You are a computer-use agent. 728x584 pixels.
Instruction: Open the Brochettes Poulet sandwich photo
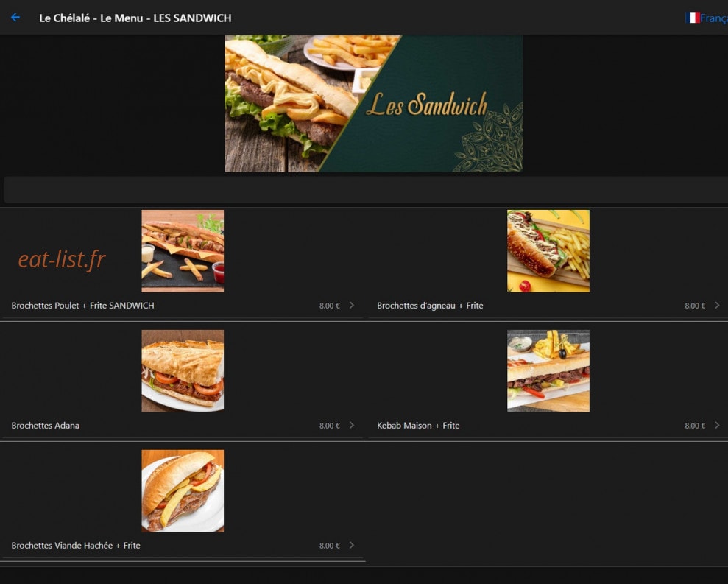[183, 251]
